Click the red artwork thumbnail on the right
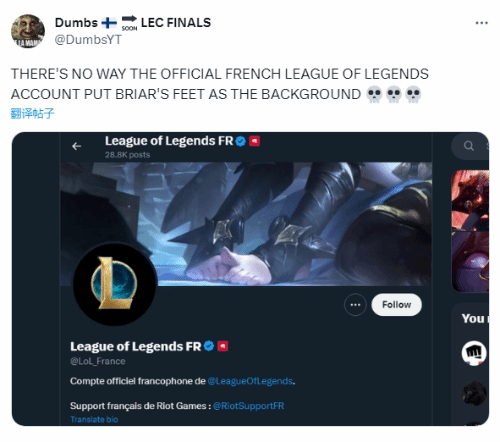The image size is (500, 442). pos(470,231)
